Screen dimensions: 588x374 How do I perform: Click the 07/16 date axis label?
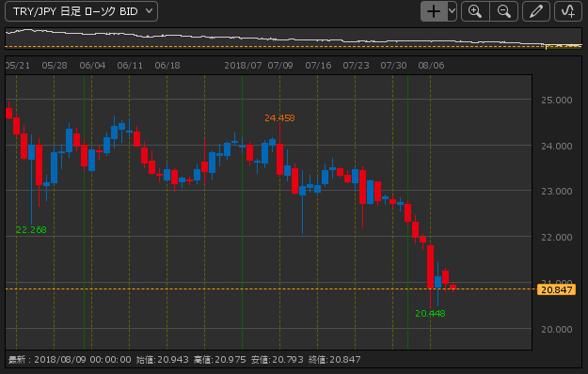318,66
